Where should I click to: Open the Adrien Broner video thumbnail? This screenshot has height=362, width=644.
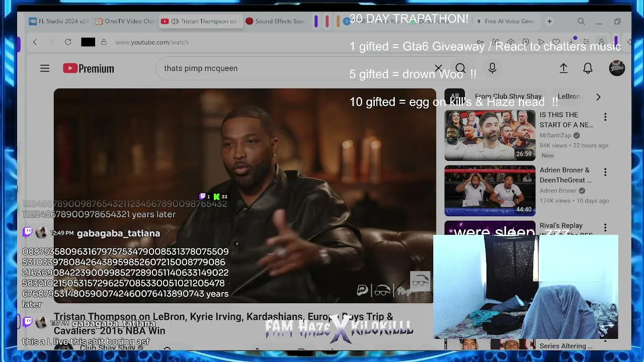pos(490,191)
